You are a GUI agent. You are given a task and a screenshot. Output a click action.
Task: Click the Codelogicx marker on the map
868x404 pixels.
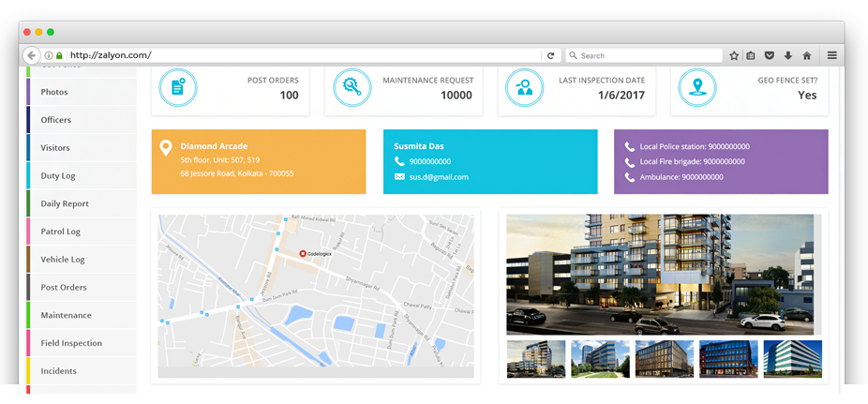pos(303,254)
